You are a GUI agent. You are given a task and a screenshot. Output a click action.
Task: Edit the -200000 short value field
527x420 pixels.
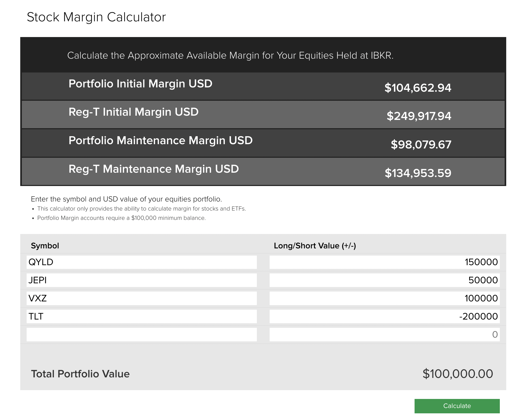click(384, 317)
